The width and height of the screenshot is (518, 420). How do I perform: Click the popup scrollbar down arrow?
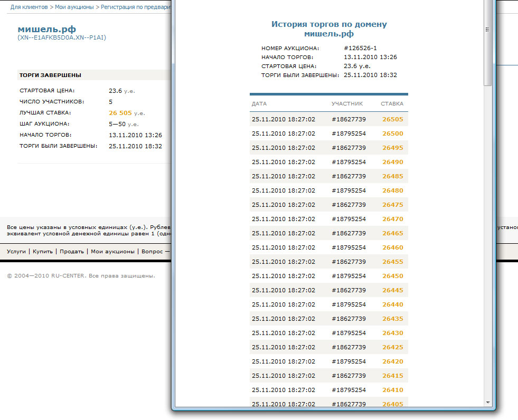[x=487, y=403]
